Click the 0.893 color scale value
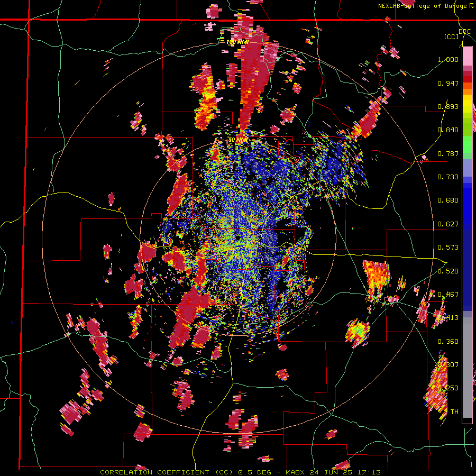Screen dimensions: 476x476 pos(448,106)
